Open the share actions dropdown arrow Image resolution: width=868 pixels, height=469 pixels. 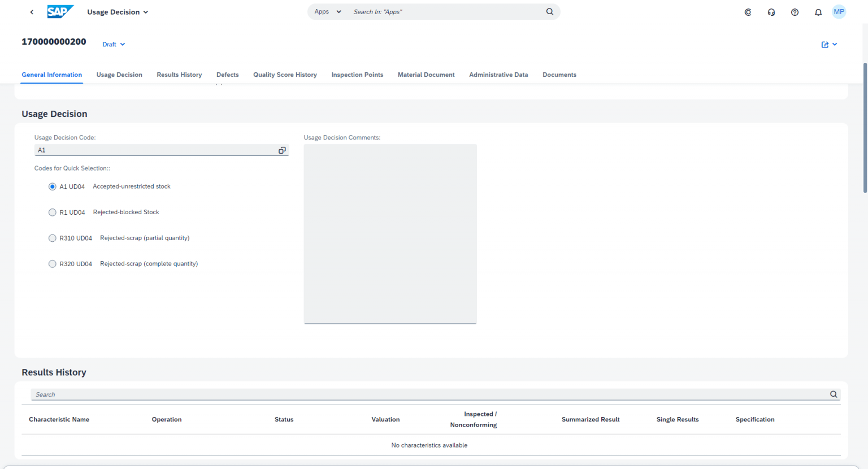pos(835,44)
